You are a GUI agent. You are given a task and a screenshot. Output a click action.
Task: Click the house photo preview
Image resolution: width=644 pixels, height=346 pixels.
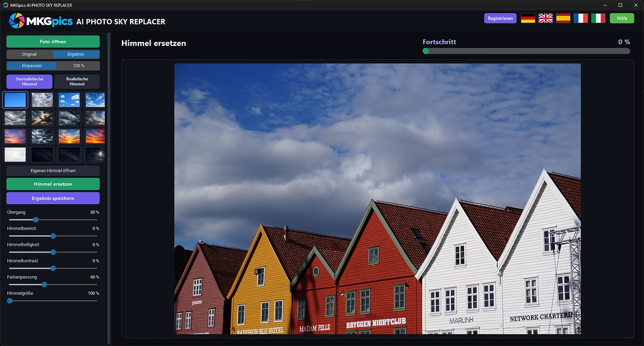377,199
